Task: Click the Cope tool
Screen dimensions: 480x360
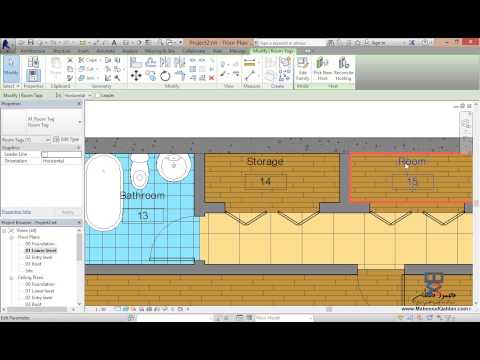Action: pos(88,60)
